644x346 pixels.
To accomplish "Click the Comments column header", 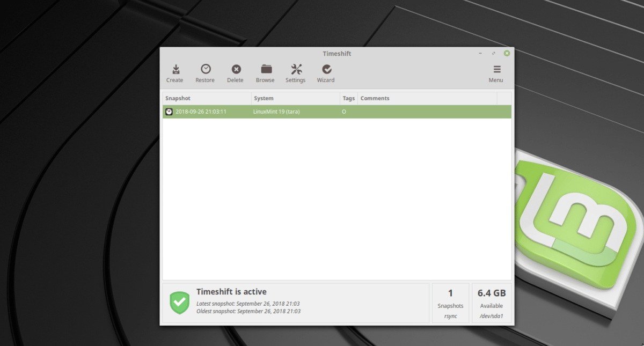I will (x=375, y=98).
